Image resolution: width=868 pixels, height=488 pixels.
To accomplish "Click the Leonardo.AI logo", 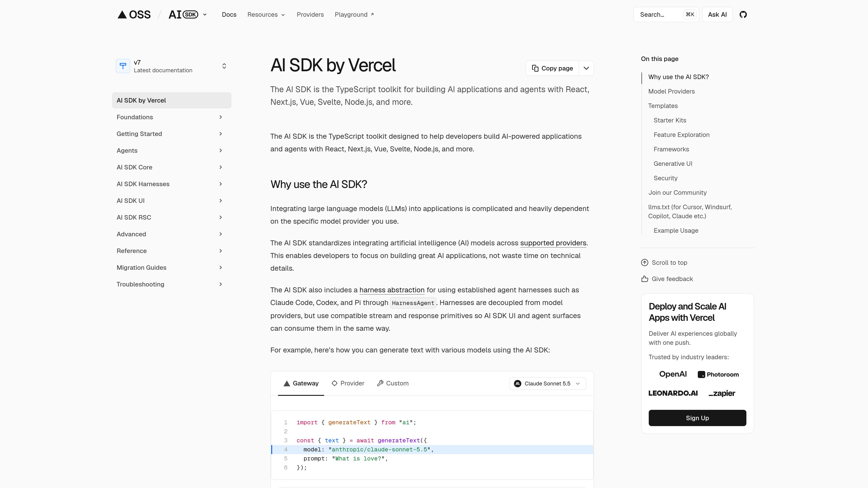I will (673, 393).
